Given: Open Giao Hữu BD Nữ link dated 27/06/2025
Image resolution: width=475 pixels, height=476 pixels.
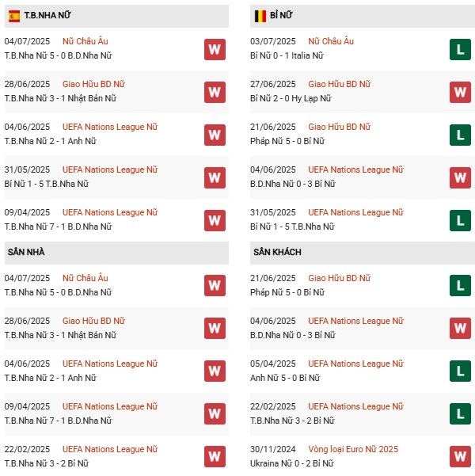Looking at the screenshot, I should pos(339,84).
